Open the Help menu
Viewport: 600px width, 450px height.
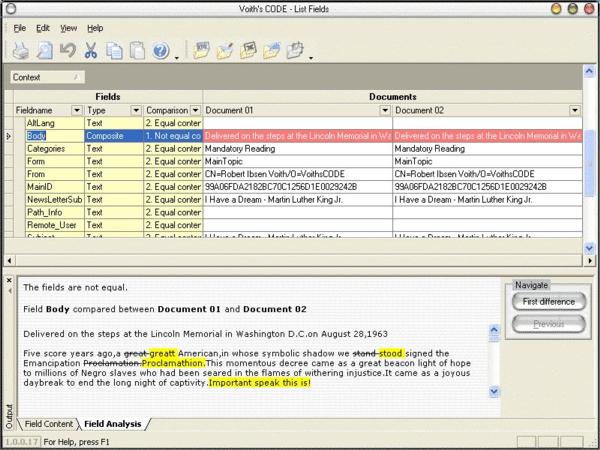pyautogui.click(x=95, y=28)
